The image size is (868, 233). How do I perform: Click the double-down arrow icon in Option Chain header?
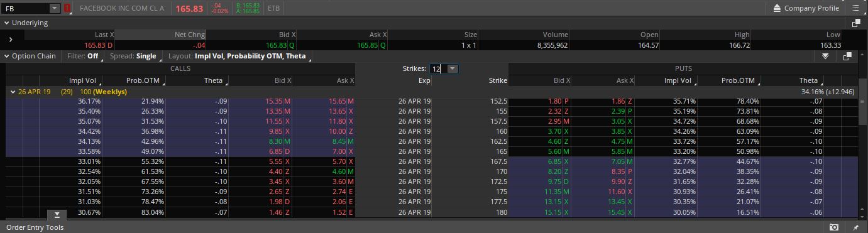(825, 56)
